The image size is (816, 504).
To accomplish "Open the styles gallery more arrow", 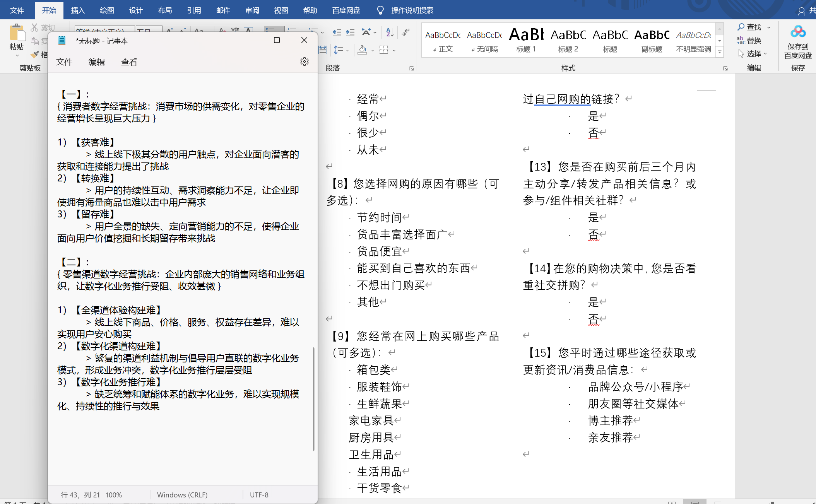I will tap(719, 52).
